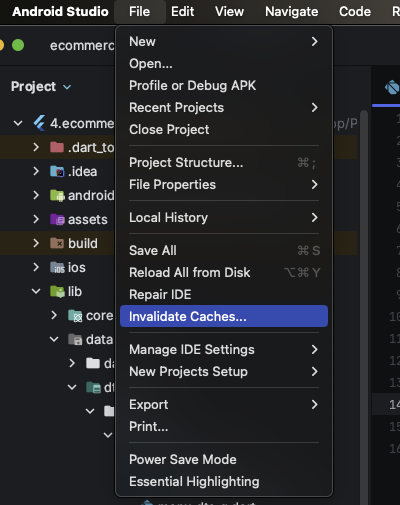The height and width of the screenshot is (505, 400).
Task: Click the ios folder icon
Action: [x=57, y=267]
